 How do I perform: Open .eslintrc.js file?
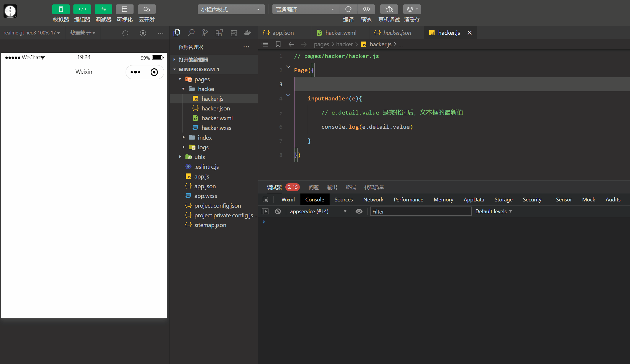click(x=214, y=167)
